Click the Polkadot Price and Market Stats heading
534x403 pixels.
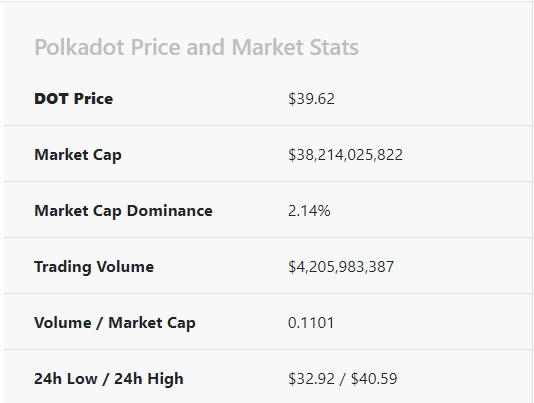(x=197, y=47)
